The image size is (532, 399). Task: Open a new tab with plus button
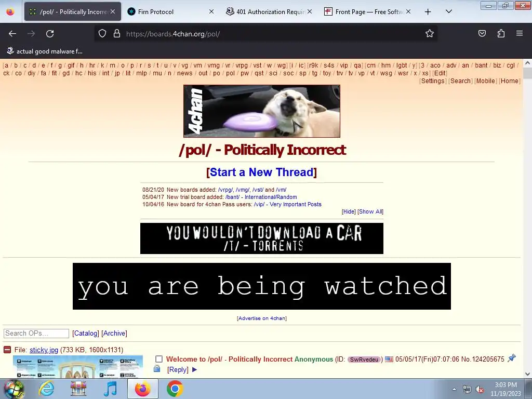(428, 12)
